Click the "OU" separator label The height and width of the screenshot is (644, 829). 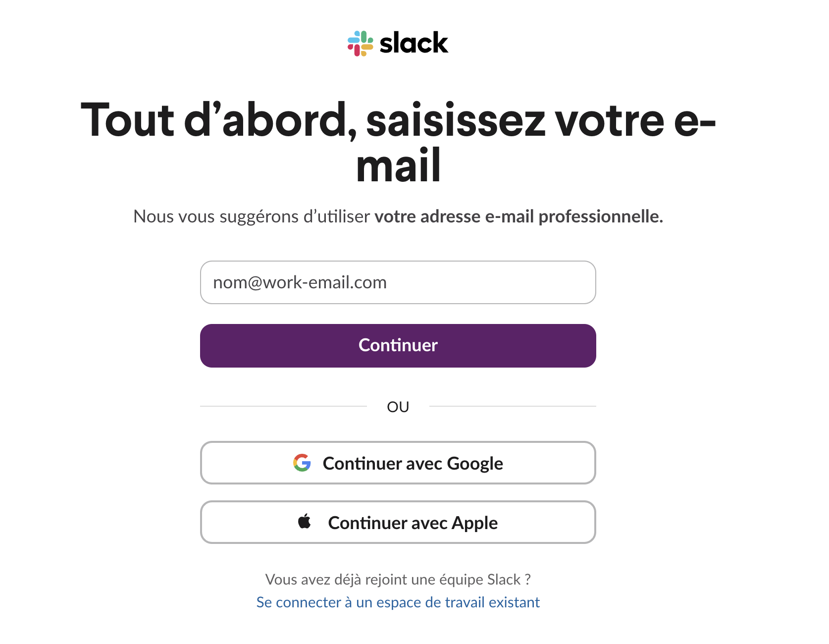coord(398,407)
